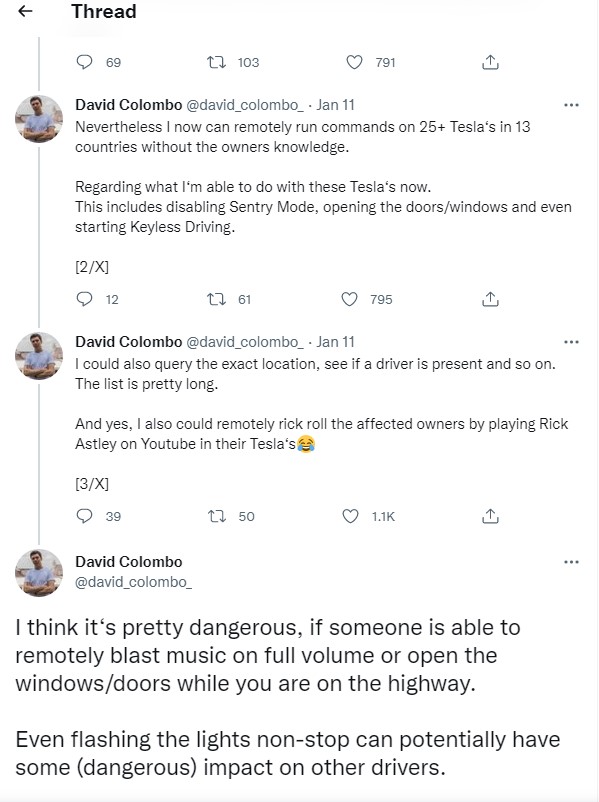The image size is (599, 802).
Task: Share the topmost tweet
Action: point(489,61)
